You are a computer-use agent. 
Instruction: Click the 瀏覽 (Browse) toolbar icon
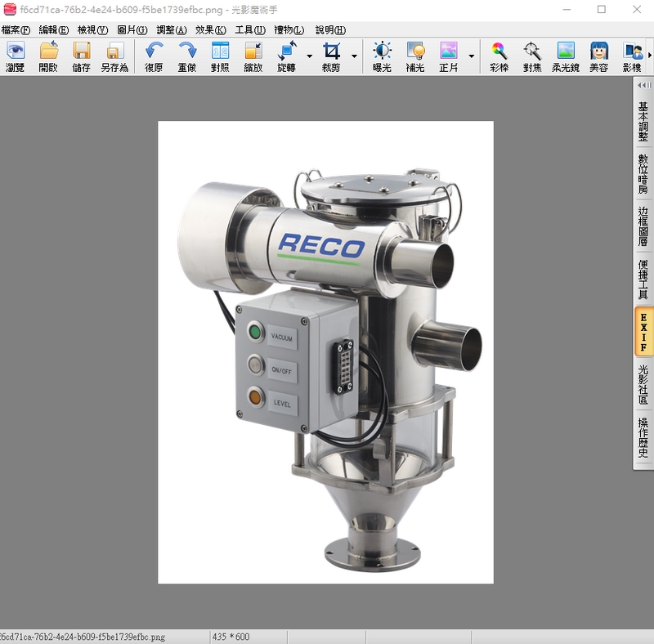click(16, 56)
